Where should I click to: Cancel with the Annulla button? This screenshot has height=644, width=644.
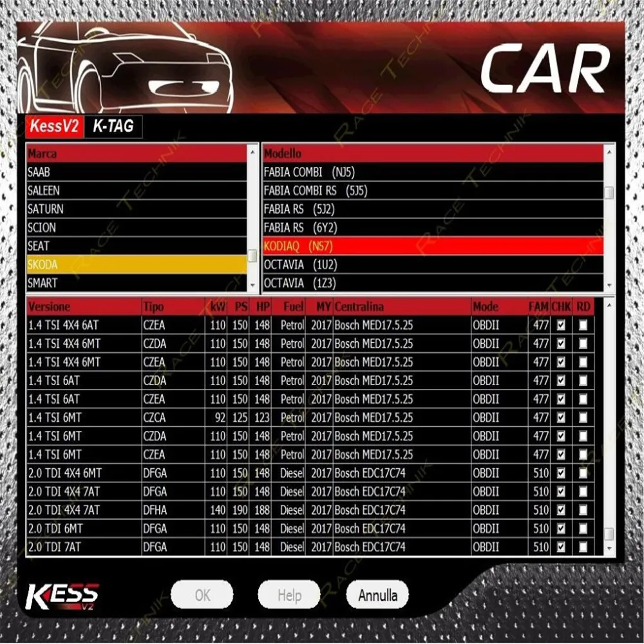coord(377,594)
